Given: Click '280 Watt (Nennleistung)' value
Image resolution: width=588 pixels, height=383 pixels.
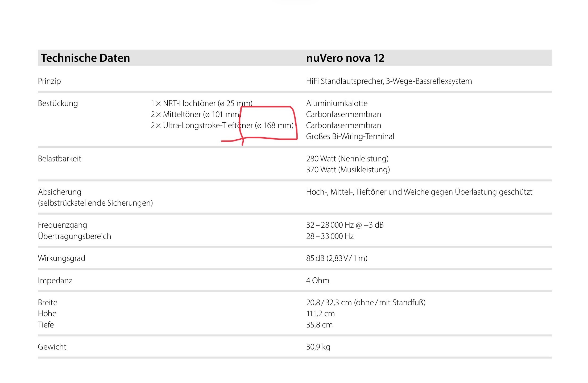Looking at the screenshot, I should [347, 159].
